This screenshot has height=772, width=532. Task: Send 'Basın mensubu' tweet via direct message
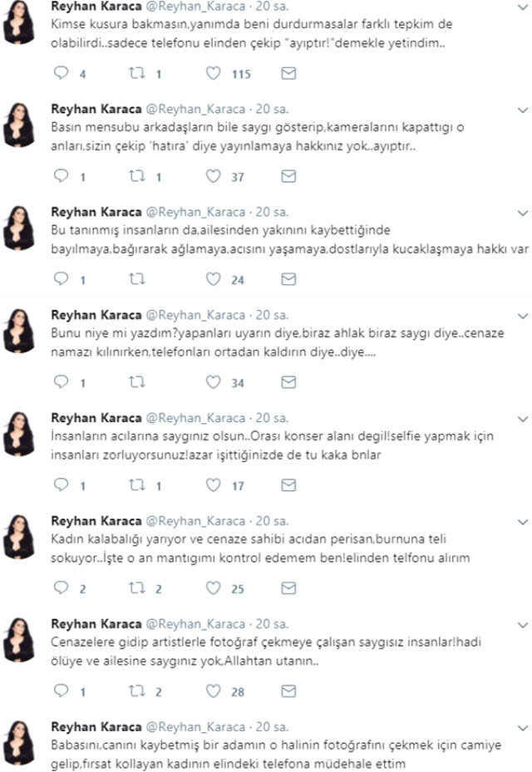pos(288,176)
